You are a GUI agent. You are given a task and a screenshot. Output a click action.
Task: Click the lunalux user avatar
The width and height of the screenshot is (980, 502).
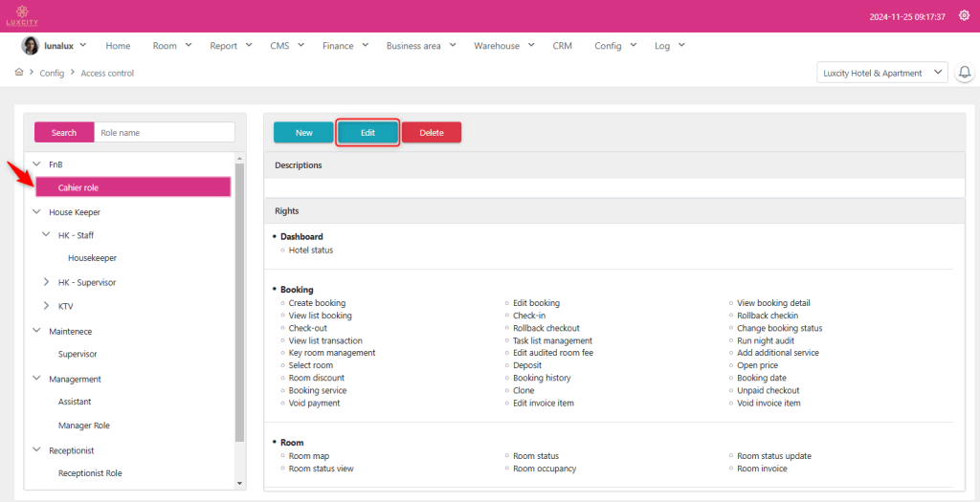point(30,46)
